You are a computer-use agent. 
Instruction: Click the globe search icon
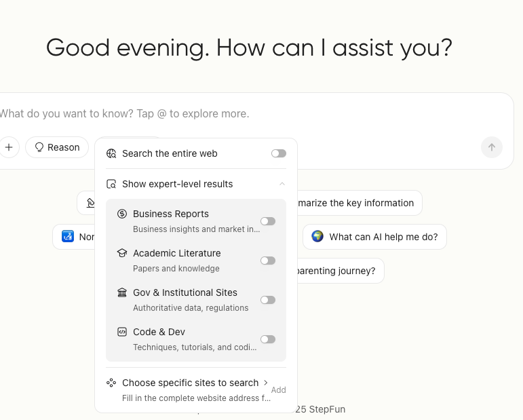click(x=112, y=153)
